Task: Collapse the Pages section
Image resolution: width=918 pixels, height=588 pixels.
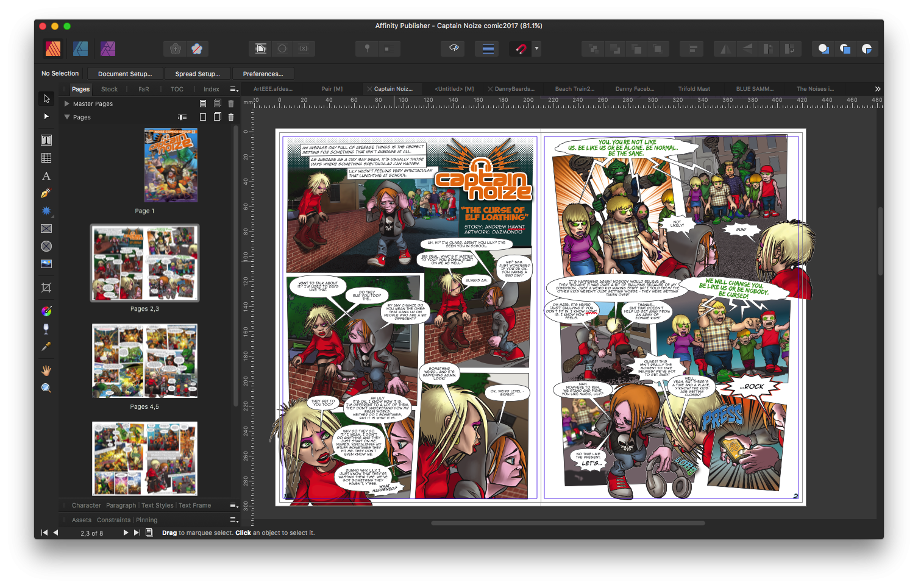Action: click(67, 117)
